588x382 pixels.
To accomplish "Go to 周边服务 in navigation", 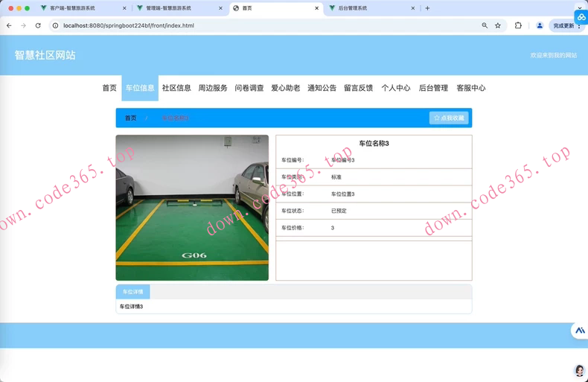I will (213, 88).
